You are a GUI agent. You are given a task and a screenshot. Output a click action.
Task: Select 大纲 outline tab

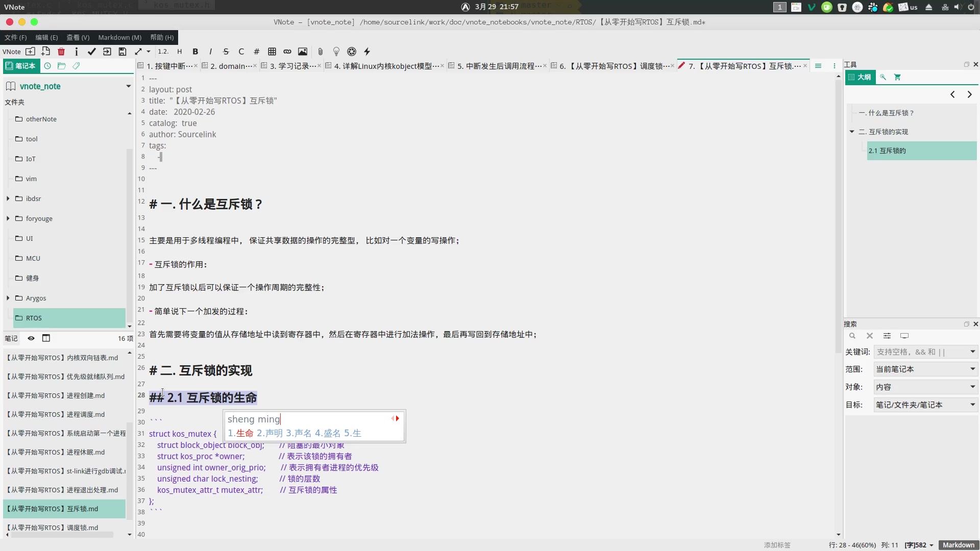(860, 77)
